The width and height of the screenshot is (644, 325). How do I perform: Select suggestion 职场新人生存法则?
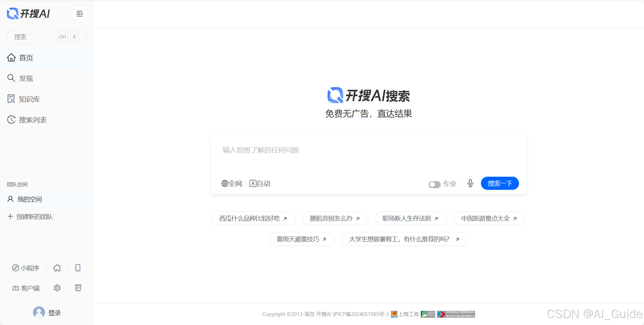411,218
